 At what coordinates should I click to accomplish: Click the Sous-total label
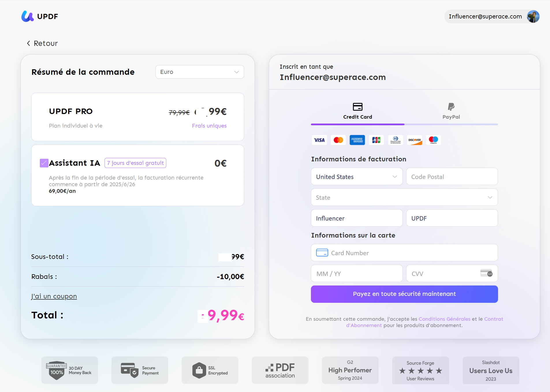(50, 257)
